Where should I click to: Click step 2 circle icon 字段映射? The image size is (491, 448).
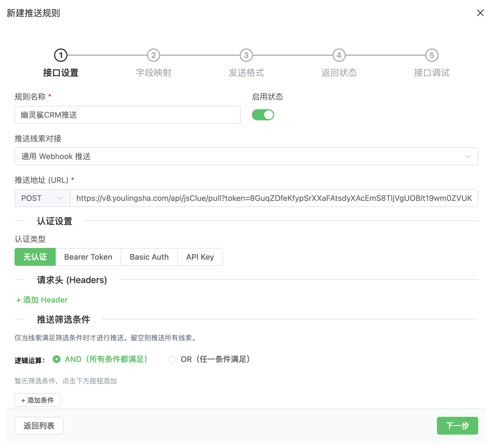pos(153,55)
